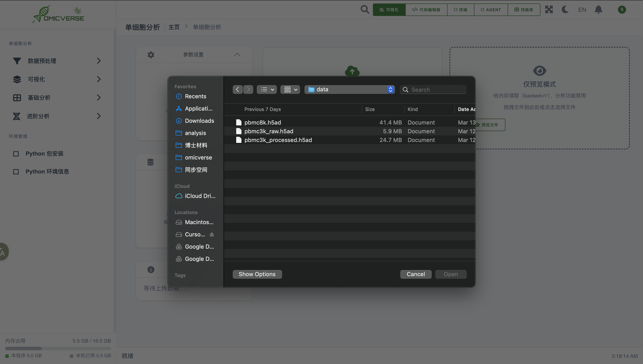This screenshot has height=364, width=643.
Task: Collapse the 参数设置 panel chevron
Action: coord(237,54)
